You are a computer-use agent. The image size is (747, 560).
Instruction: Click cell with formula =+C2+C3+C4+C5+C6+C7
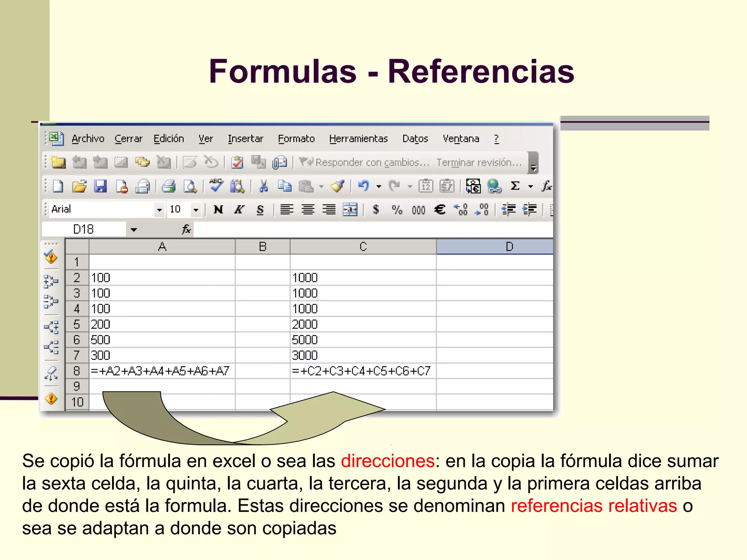point(363,371)
